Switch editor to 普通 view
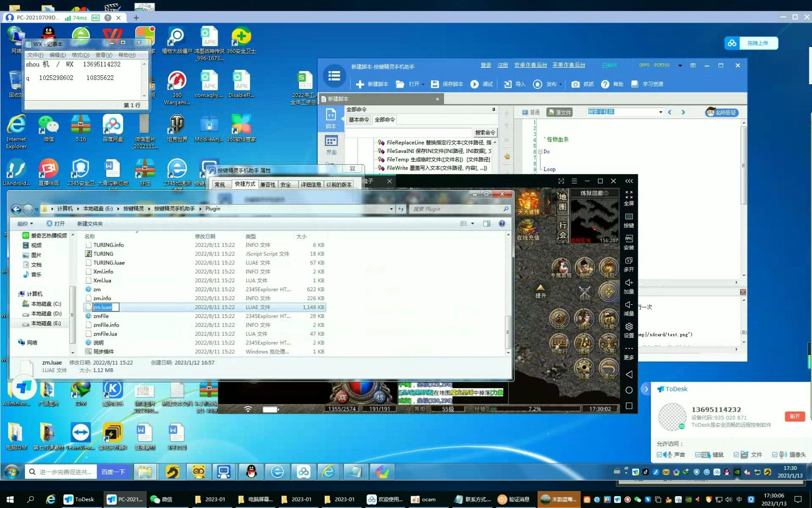812x508 pixels. pos(531,112)
